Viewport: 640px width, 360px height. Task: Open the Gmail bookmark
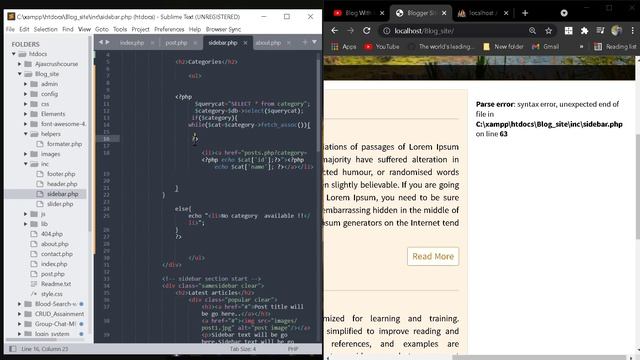545,47
